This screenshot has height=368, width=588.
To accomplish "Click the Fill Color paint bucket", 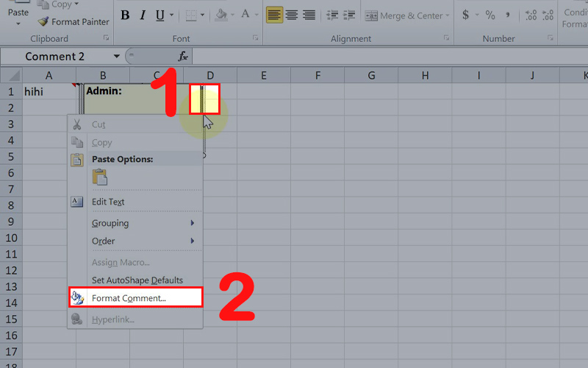I will (221, 15).
